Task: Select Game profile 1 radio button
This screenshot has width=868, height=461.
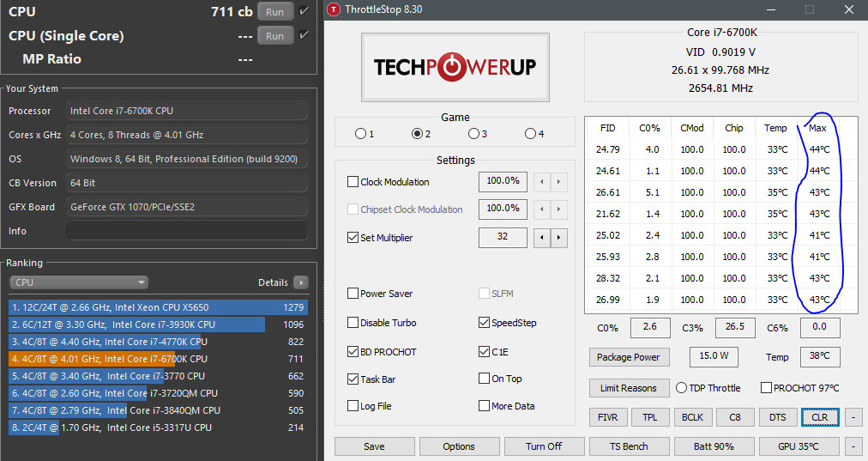Action: coord(360,134)
